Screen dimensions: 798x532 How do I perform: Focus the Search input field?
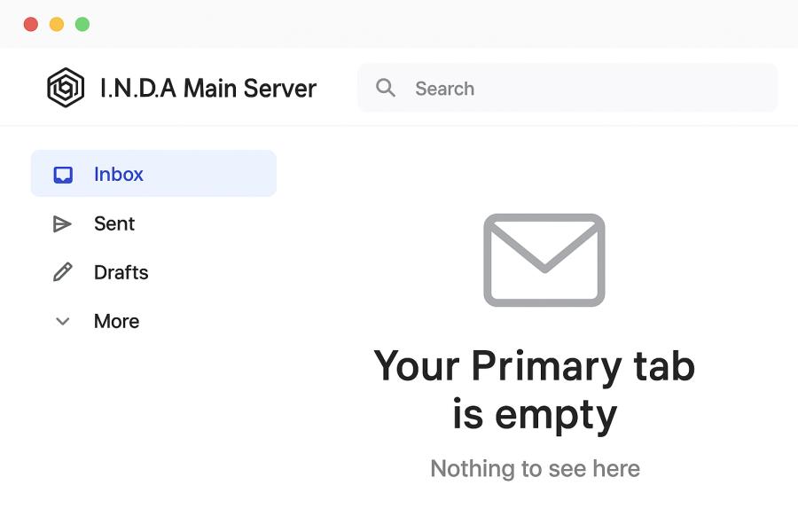tap(585, 88)
